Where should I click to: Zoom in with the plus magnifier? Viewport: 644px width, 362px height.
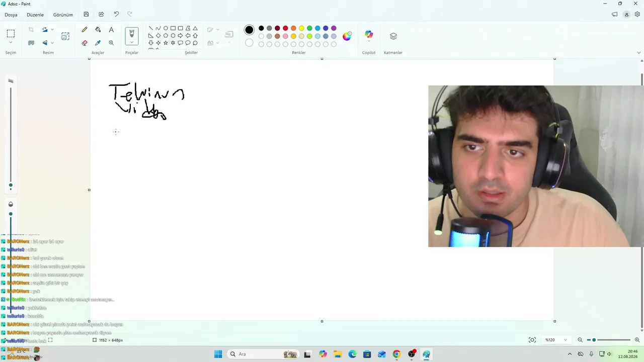pyautogui.click(x=637, y=340)
